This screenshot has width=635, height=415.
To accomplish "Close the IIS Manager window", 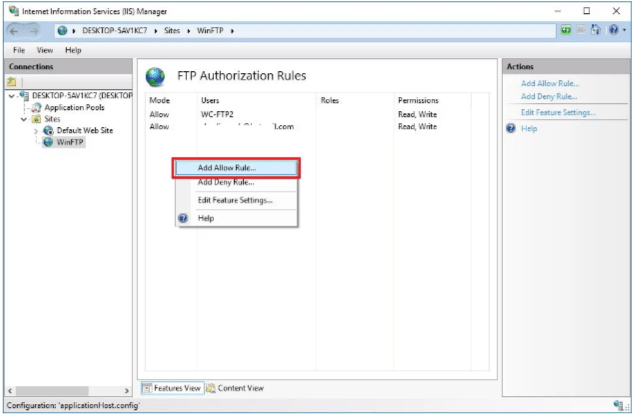I will pos(616,11).
